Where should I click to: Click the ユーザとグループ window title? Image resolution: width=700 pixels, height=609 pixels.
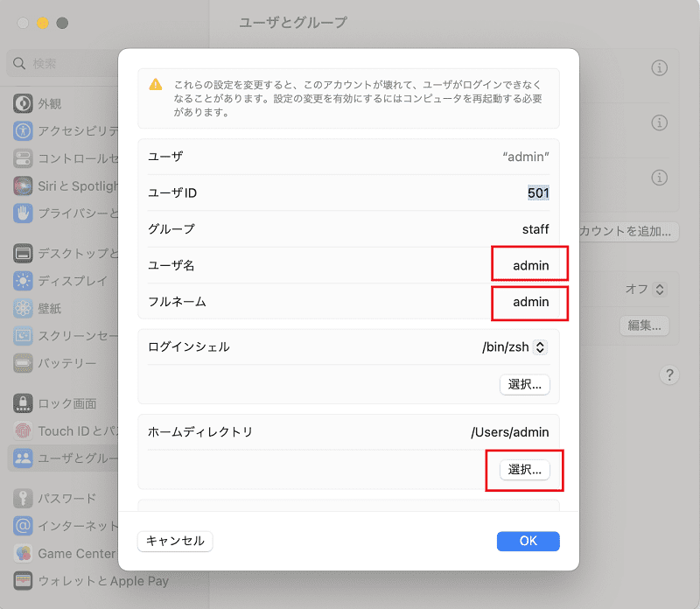293,23
